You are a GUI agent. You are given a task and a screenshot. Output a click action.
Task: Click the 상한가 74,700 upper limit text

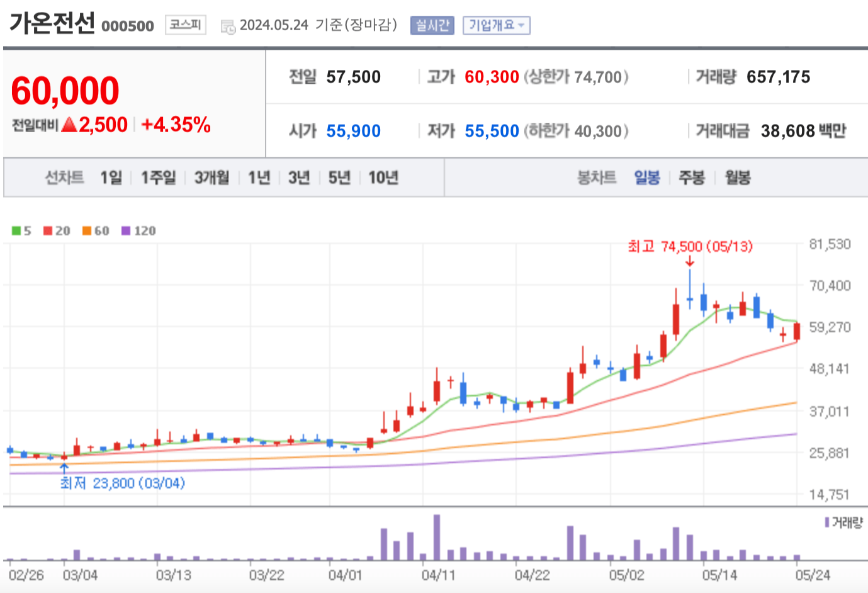tap(576, 77)
